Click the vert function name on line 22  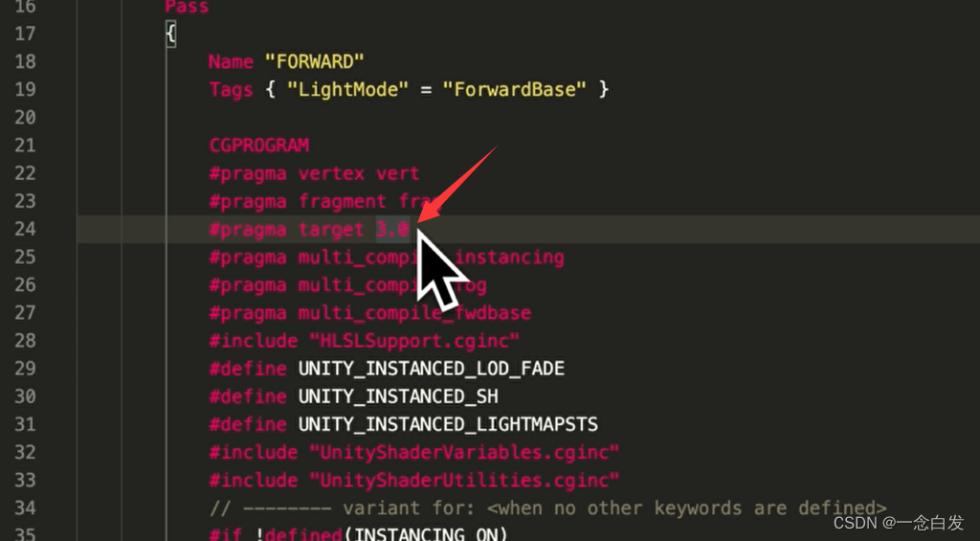(397, 173)
